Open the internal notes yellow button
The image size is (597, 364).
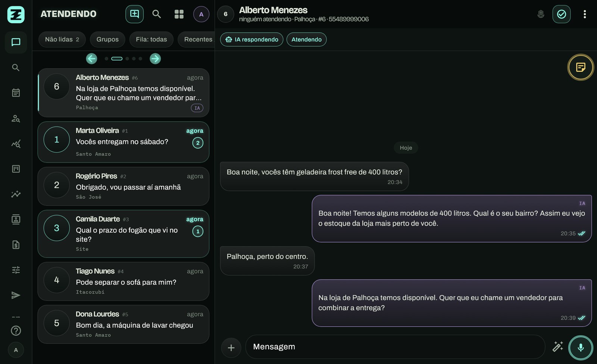tap(581, 68)
